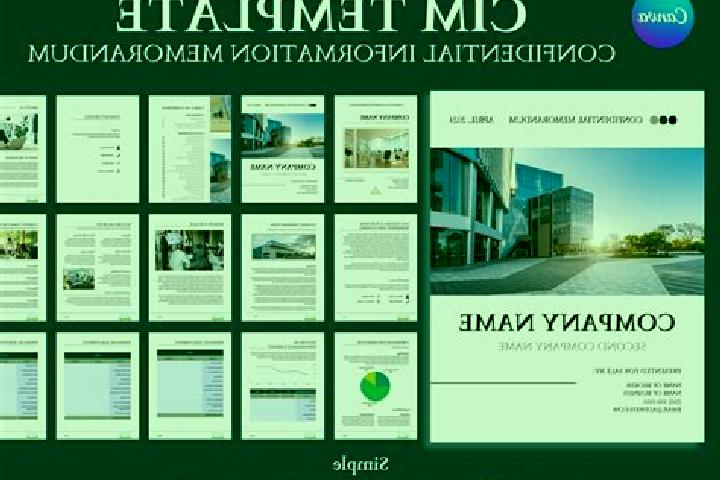The width and height of the screenshot is (720, 480).
Task: Click the gray dot in cover header
Action: (x=654, y=120)
